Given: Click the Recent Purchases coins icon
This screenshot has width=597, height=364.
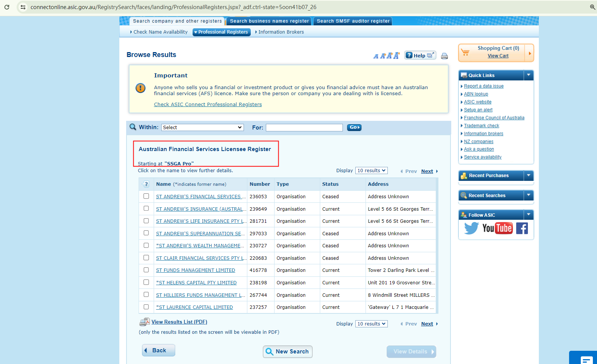Looking at the screenshot, I should point(464,176).
